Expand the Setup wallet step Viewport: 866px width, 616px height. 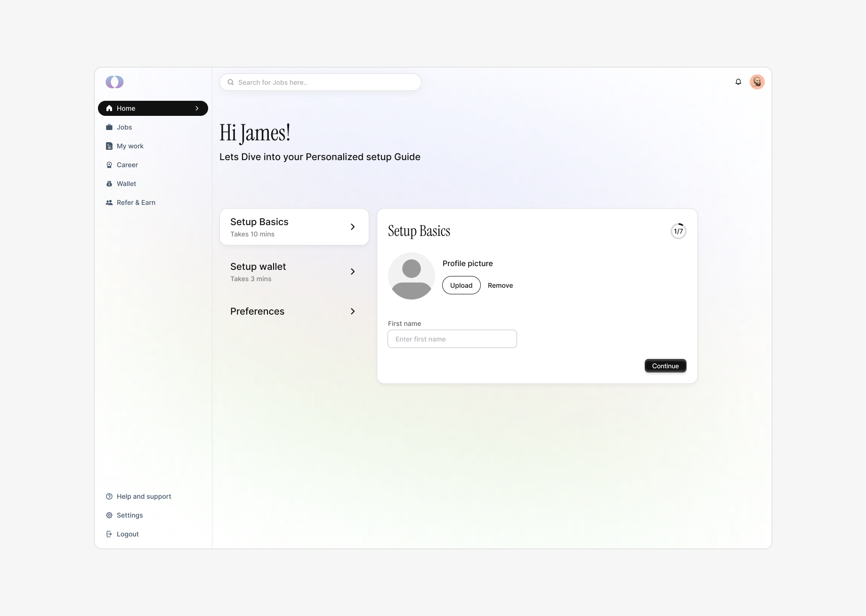click(294, 271)
